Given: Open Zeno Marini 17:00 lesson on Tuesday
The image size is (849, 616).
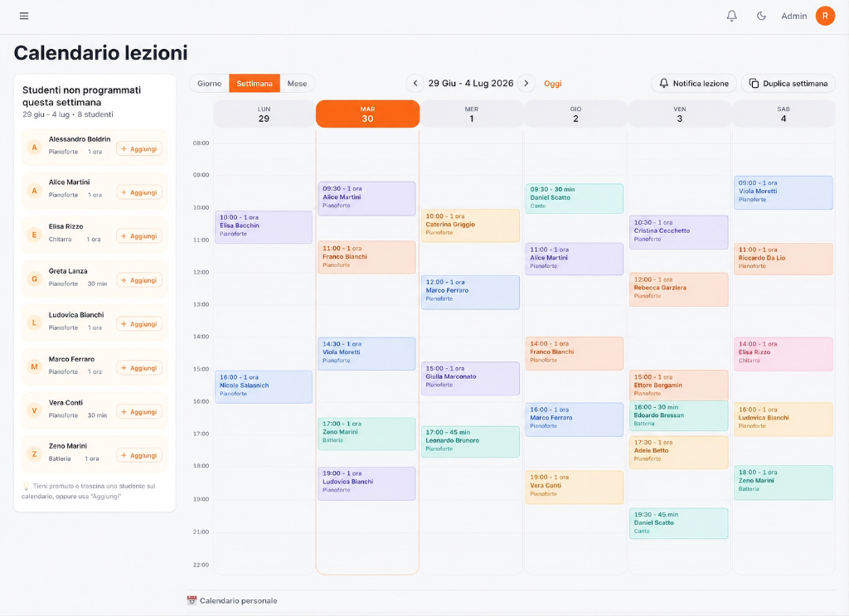Looking at the screenshot, I should point(367,434).
